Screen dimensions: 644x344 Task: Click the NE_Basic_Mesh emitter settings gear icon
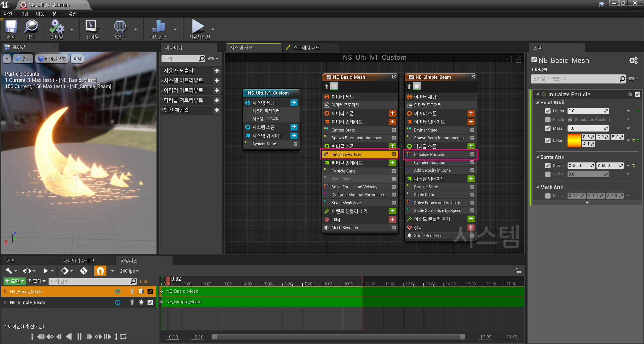(x=633, y=61)
